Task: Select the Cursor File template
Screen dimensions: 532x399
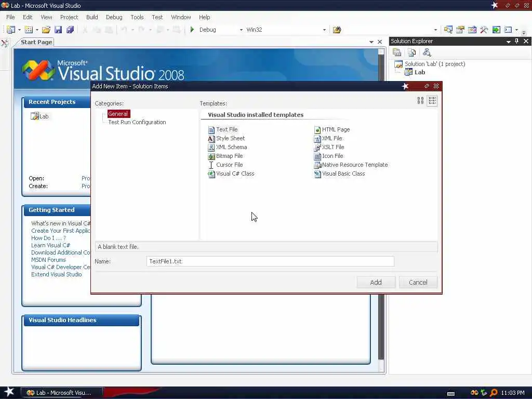Action: [x=225, y=165]
